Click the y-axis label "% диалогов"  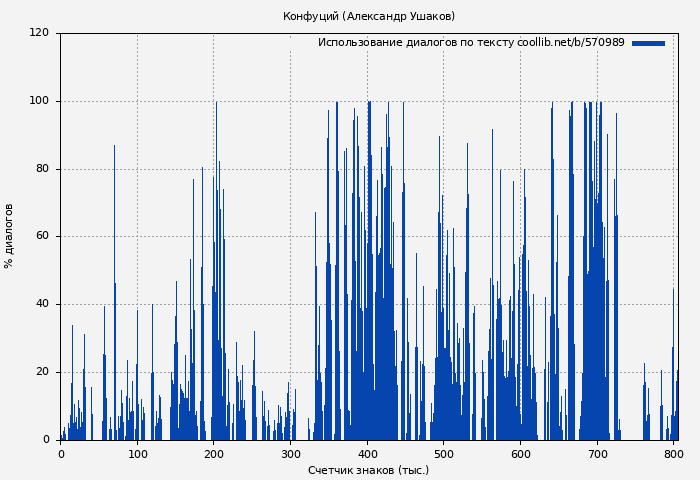click(10, 236)
